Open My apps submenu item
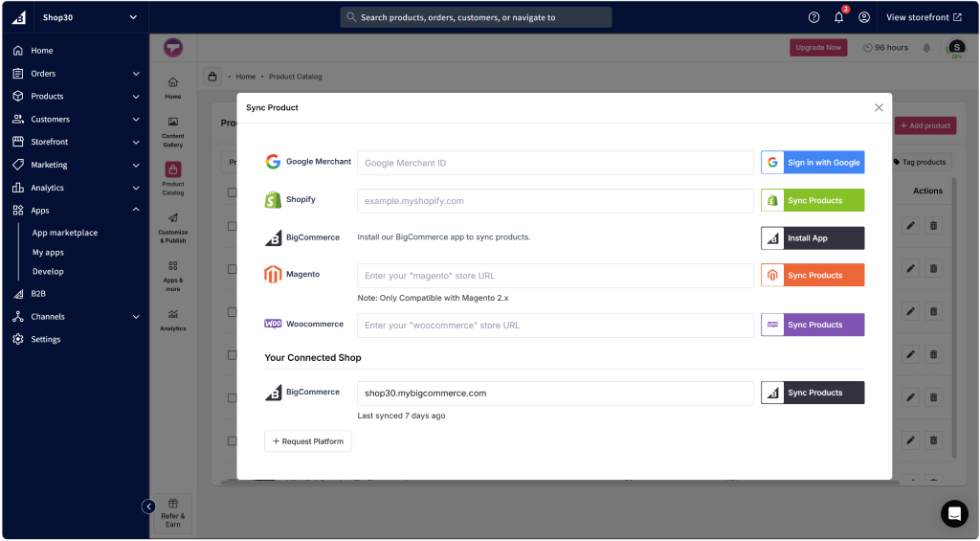Image resolution: width=980 pixels, height=541 pixels. pyautogui.click(x=48, y=253)
